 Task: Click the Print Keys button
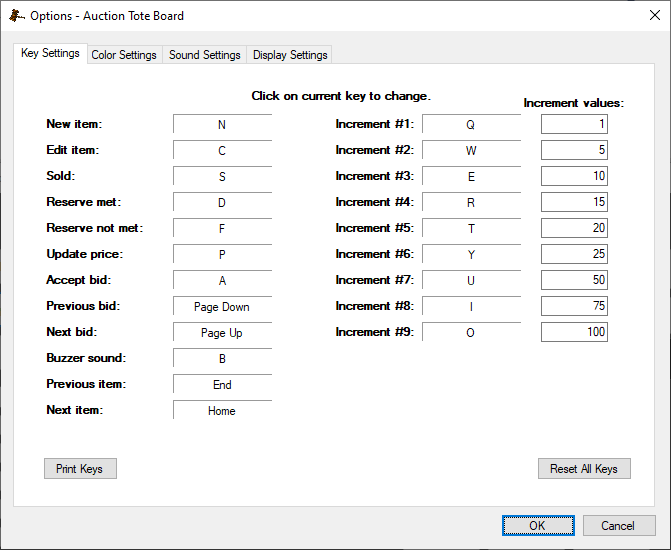(x=80, y=469)
